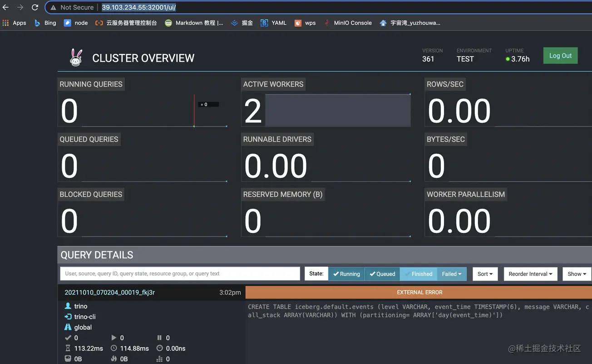Click the version number 361
The width and height of the screenshot is (592, 364).
428,59
